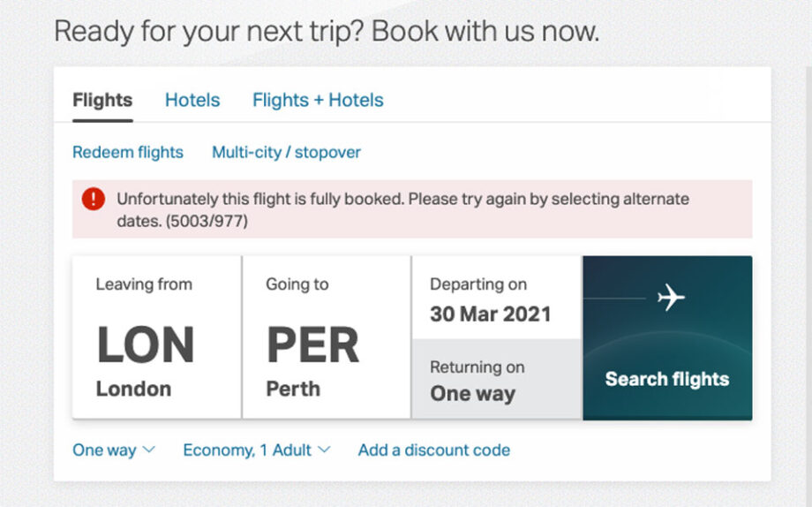The width and height of the screenshot is (812, 507).
Task: Change the Leaving from London origin field
Action: tap(156, 337)
